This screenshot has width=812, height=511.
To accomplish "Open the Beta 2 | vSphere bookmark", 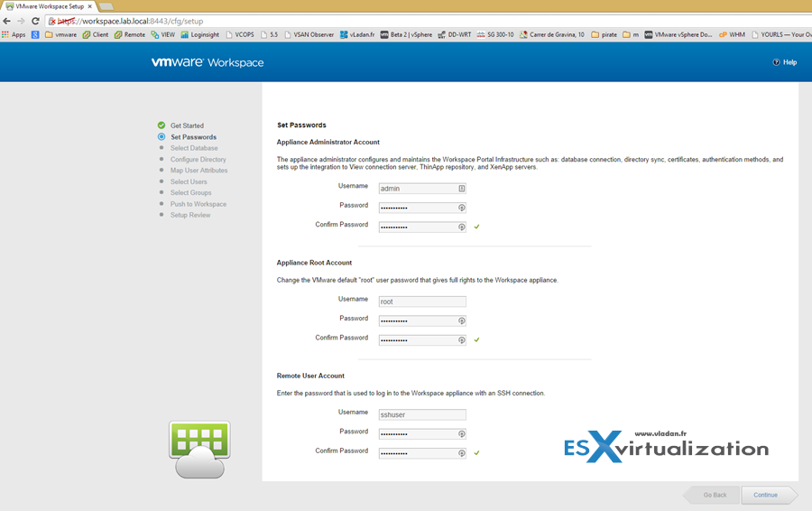I will (x=407, y=34).
